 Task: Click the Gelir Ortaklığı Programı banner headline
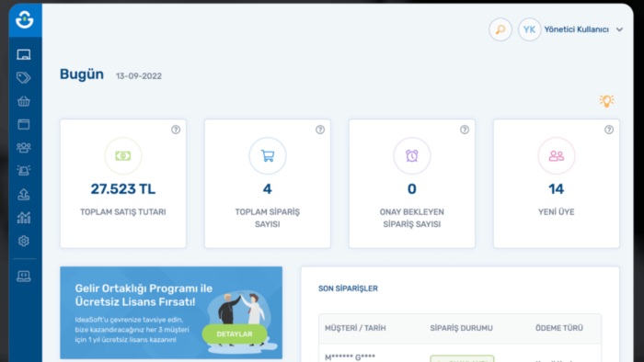tap(144, 295)
